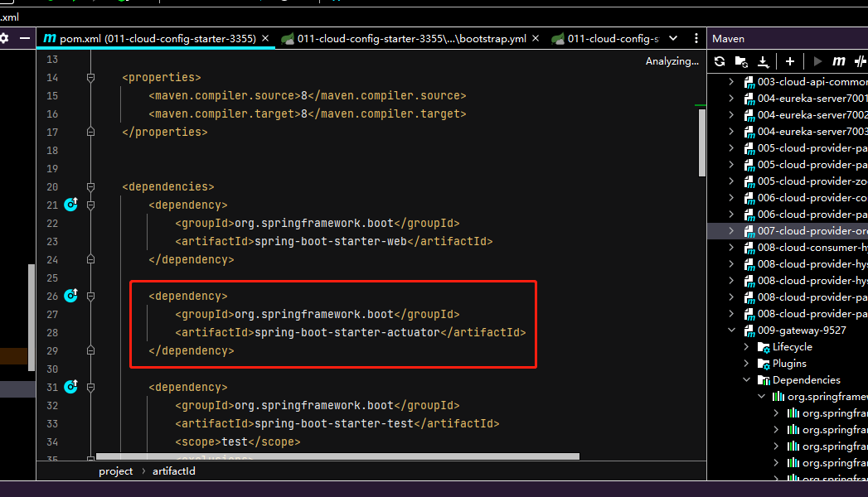Select Plugins tree item

(x=789, y=363)
